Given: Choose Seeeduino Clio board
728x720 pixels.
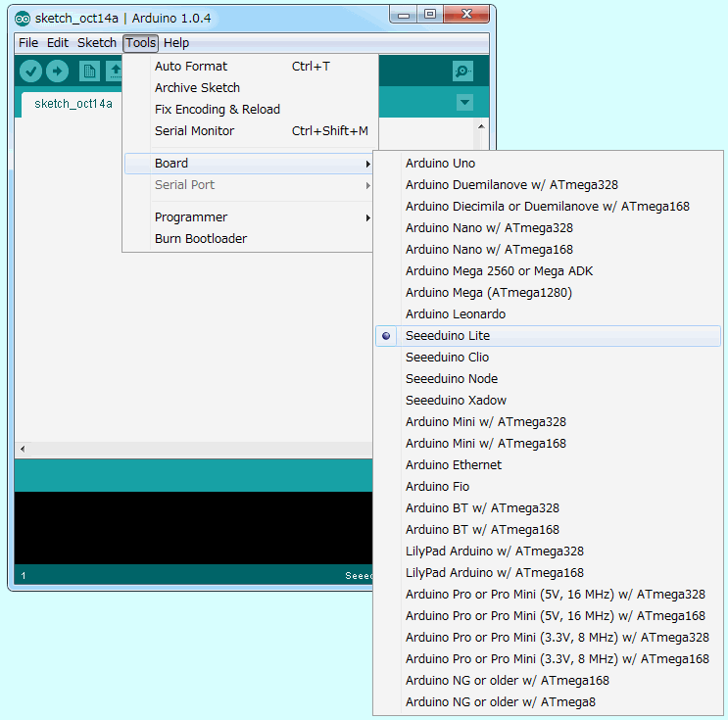Looking at the screenshot, I should coord(548,358).
